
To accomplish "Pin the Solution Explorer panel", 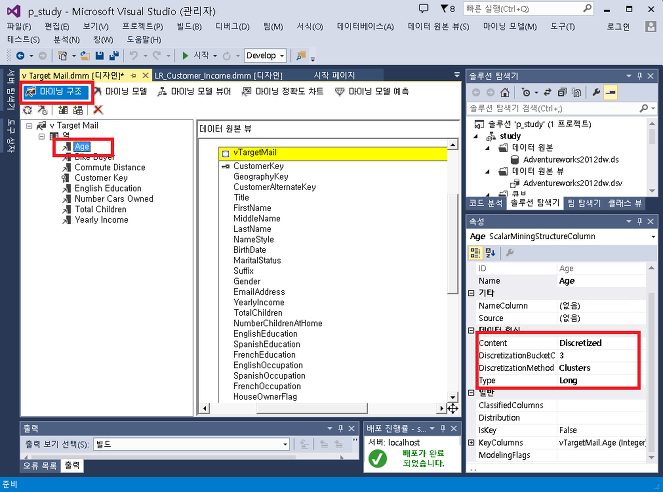I will [x=639, y=76].
